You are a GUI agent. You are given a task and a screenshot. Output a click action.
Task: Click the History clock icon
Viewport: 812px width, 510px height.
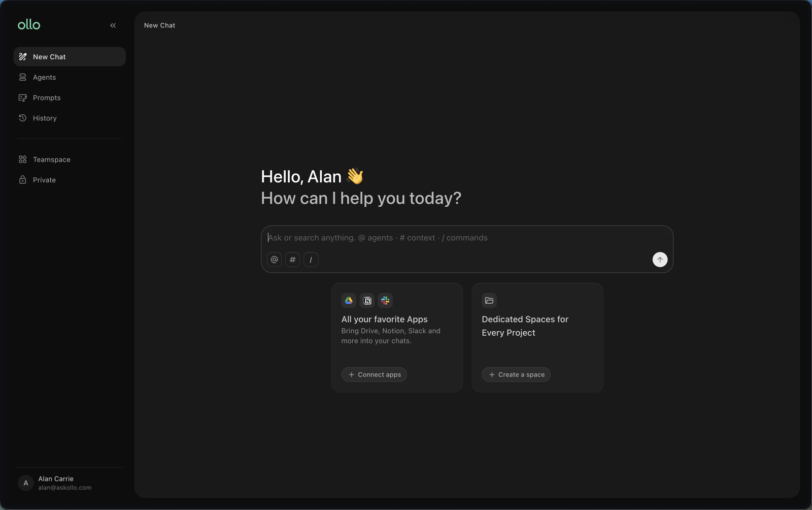23,118
